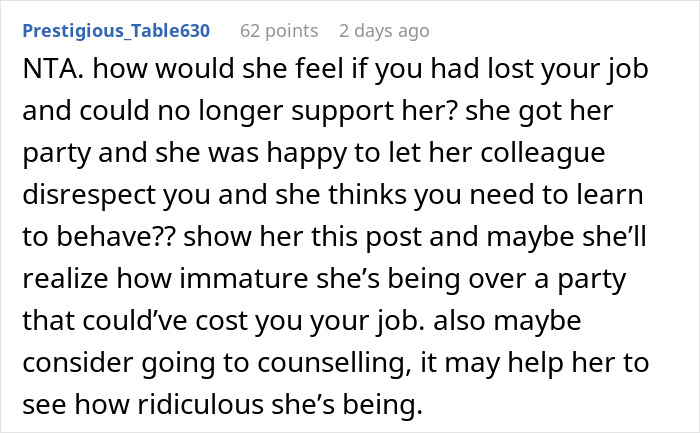Viewport: 700px width, 433px height.
Task: Open the Prestigious_Table630 user profile
Action: click(x=116, y=31)
